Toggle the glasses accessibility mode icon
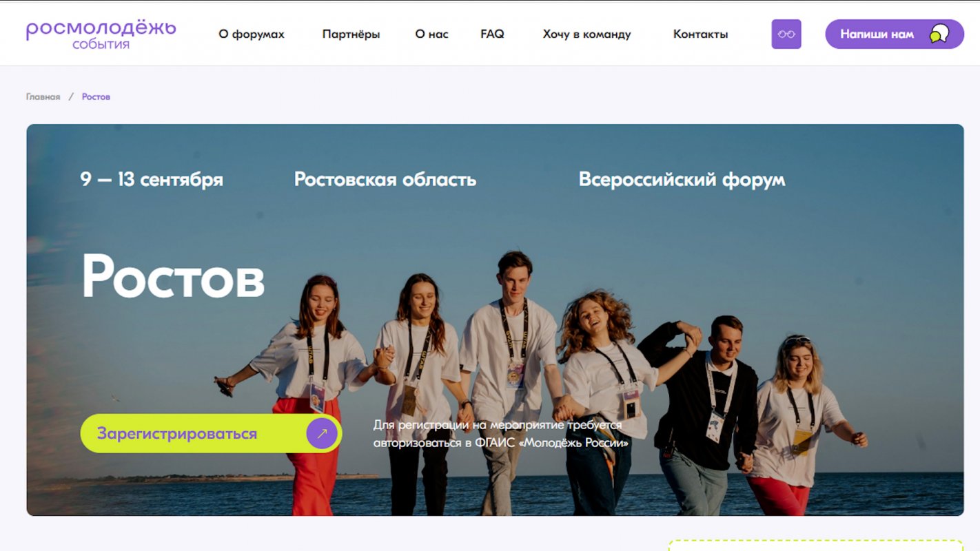 click(x=786, y=34)
